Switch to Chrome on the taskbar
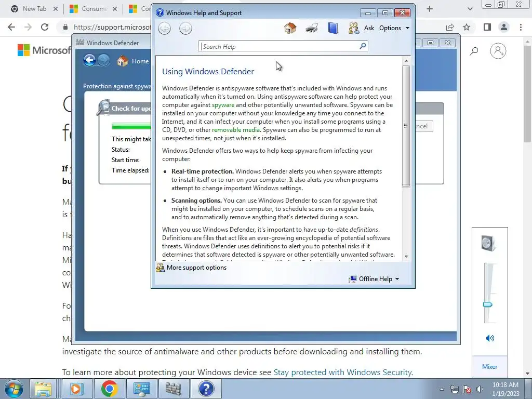The width and height of the screenshot is (532, 399). 109,389
